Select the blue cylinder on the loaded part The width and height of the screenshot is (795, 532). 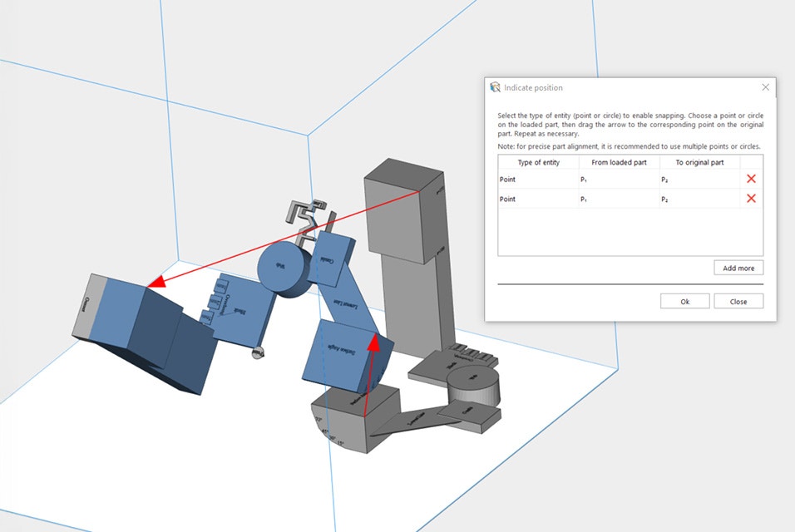(x=283, y=269)
